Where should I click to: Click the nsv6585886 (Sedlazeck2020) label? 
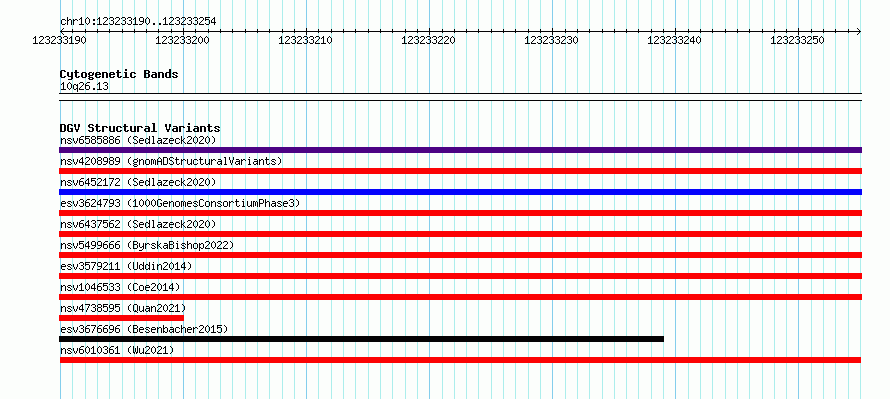click(x=138, y=140)
